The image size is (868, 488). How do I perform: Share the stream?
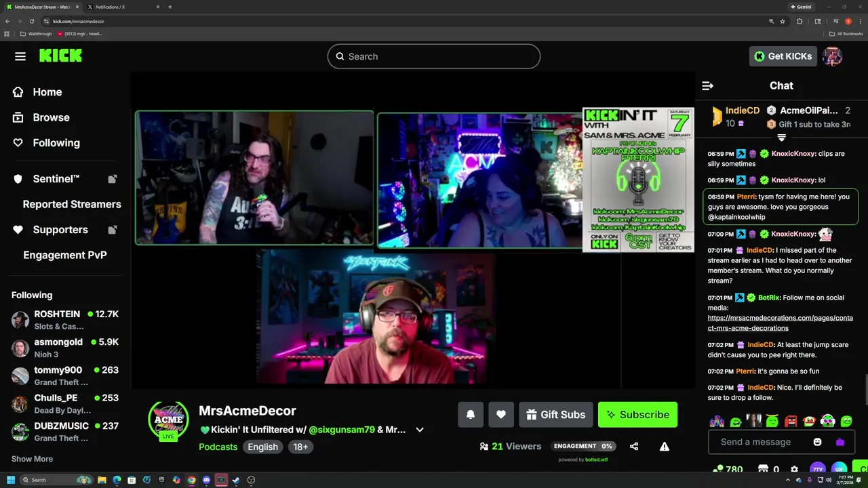pos(634,446)
